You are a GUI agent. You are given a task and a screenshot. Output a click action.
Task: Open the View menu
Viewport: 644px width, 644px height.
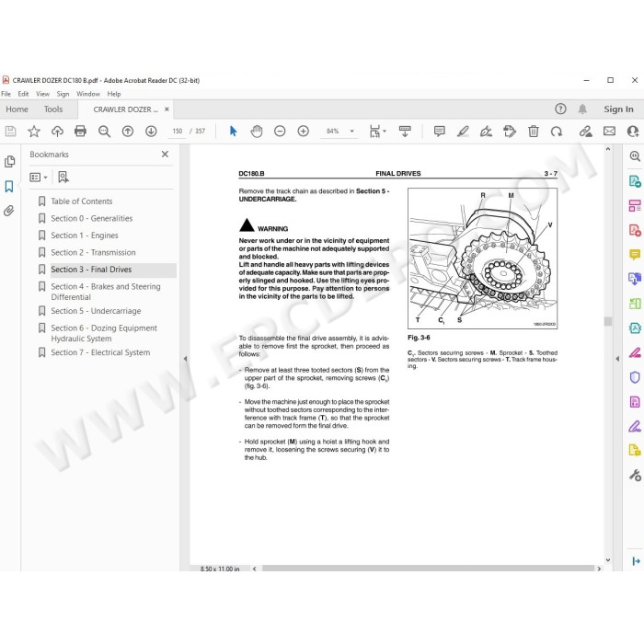42,94
